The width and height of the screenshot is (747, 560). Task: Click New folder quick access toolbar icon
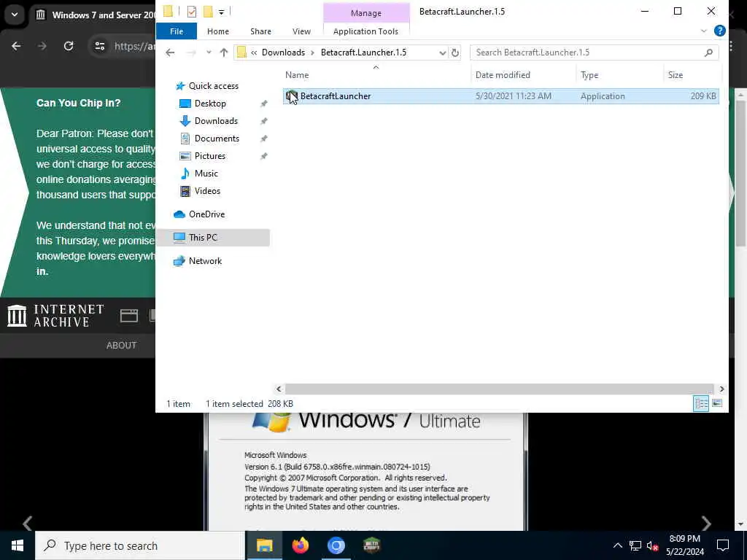tap(208, 12)
